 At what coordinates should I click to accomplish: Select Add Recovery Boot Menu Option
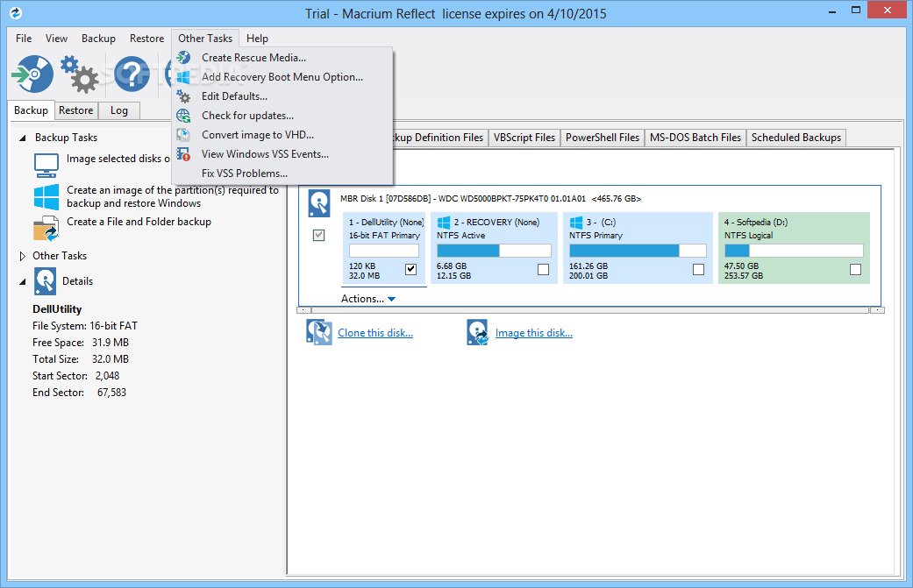pos(282,77)
